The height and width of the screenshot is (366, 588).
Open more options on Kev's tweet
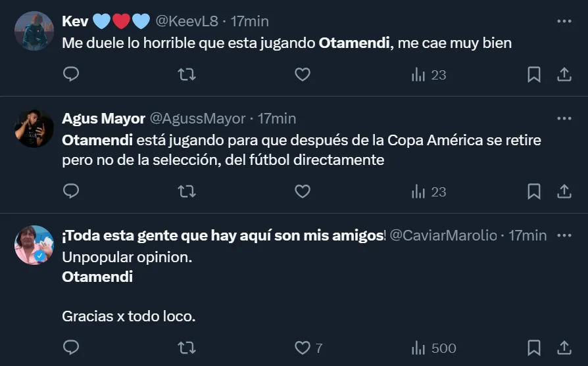[564, 21]
